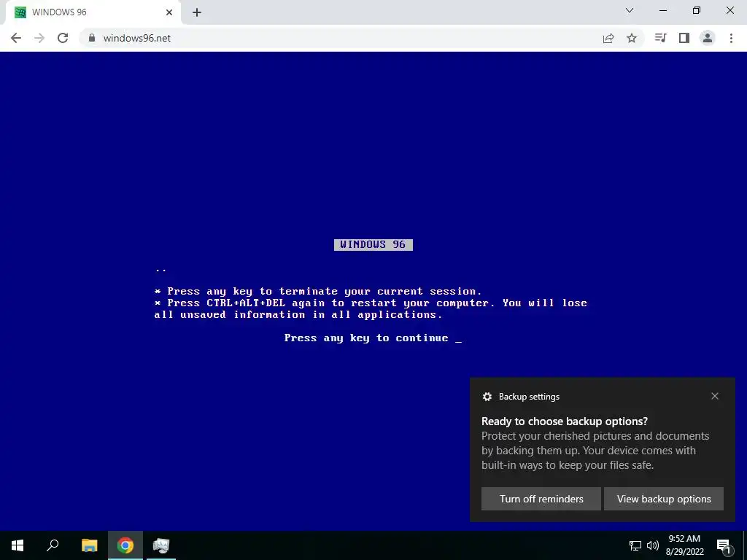Click the WINDOWS 96 highlighted title
747x560 pixels.
click(x=373, y=244)
